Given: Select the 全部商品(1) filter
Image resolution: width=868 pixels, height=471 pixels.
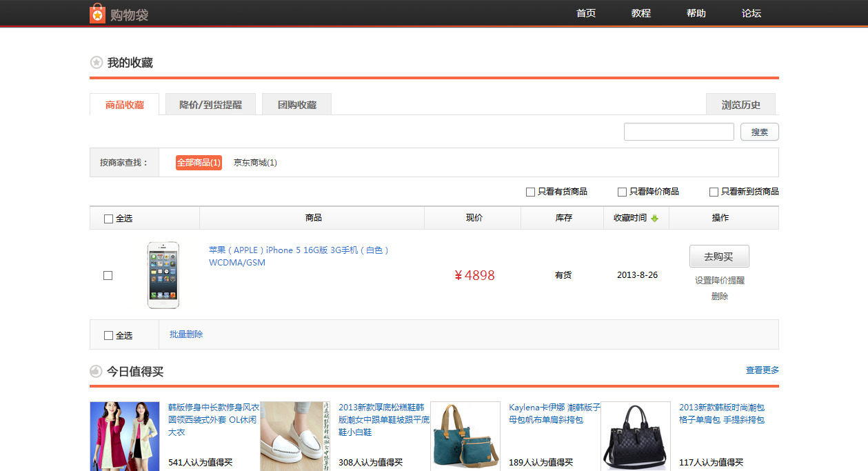Looking at the screenshot, I should coord(199,163).
